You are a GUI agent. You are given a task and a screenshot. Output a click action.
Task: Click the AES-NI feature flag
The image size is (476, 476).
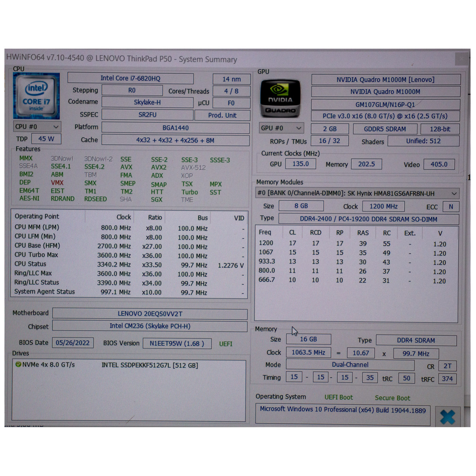point(29,198)
